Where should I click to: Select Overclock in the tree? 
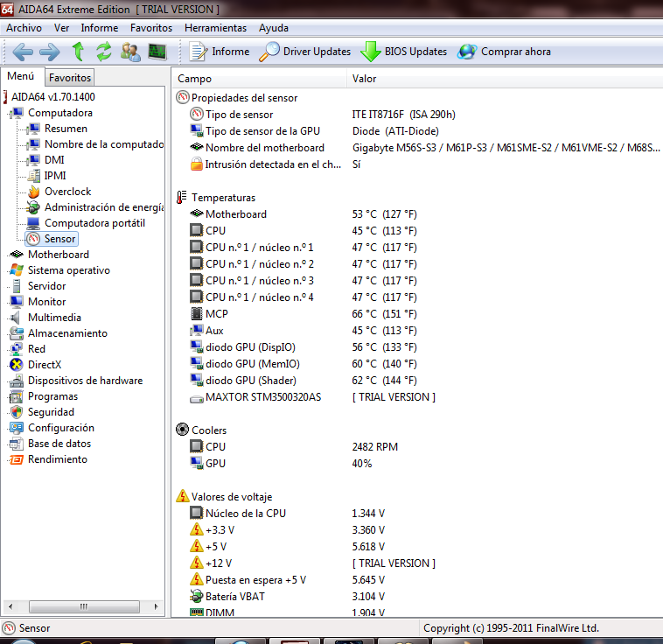(67, 192)
